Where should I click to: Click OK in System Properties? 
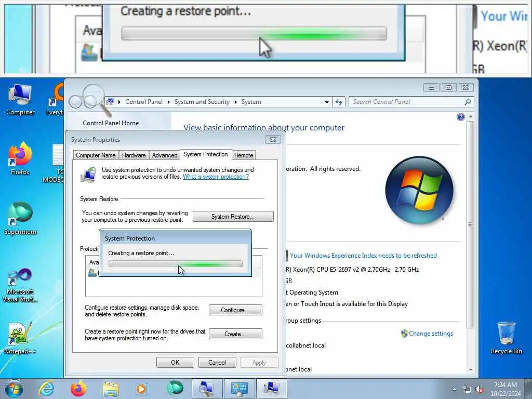(x=175, y=362)
